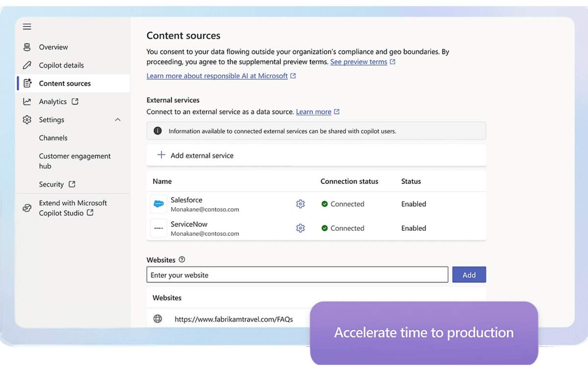Screen dimensions: 588x371
Task: Click the Accelerate time to production banner
Action: coord(424,333)
